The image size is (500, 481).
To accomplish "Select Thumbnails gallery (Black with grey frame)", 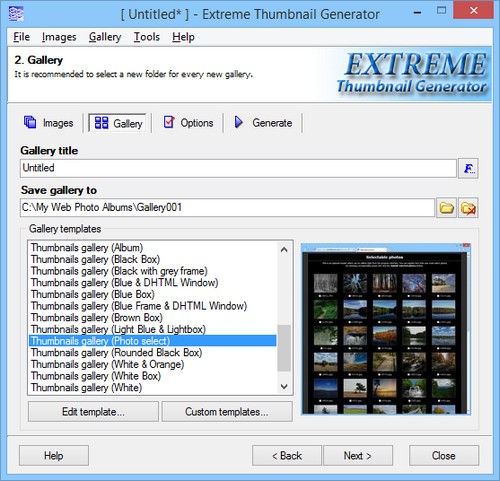I will (153, 271).
